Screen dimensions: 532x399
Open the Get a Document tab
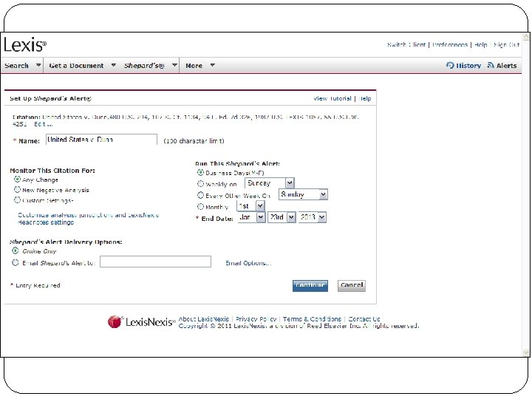coord(76,66)
